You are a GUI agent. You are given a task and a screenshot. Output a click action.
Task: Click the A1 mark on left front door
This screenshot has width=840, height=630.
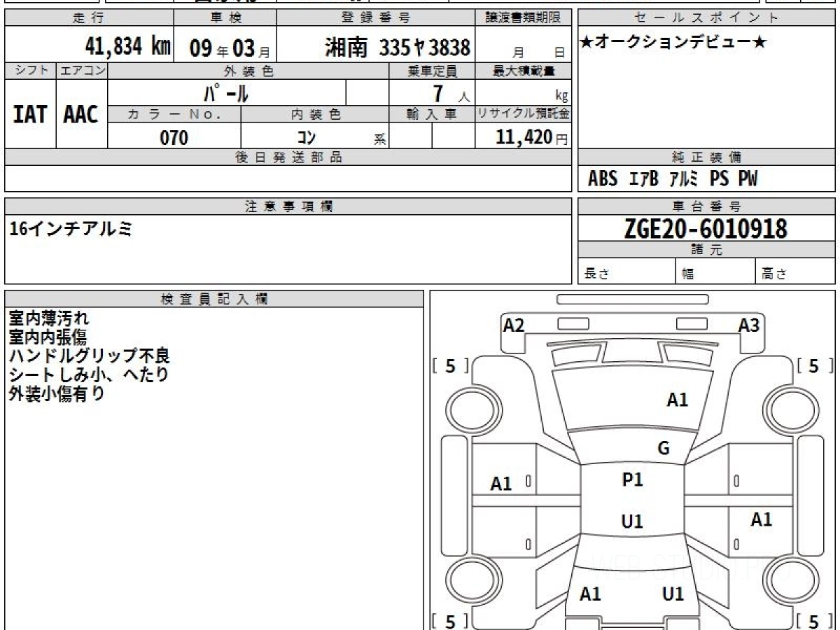(501, 484)
